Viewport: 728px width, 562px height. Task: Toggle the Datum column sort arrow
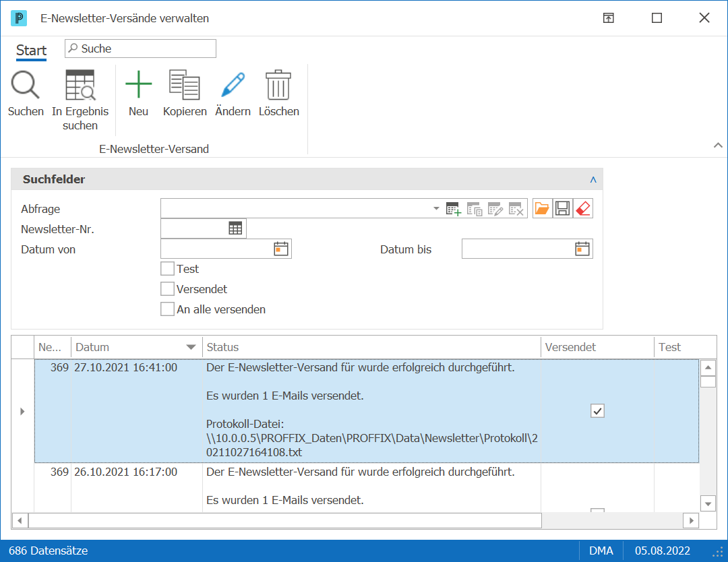[191, 347]
